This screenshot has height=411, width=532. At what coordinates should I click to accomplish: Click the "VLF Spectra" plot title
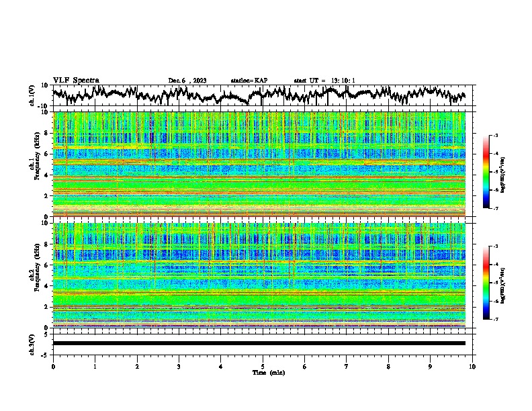(76, 81)
